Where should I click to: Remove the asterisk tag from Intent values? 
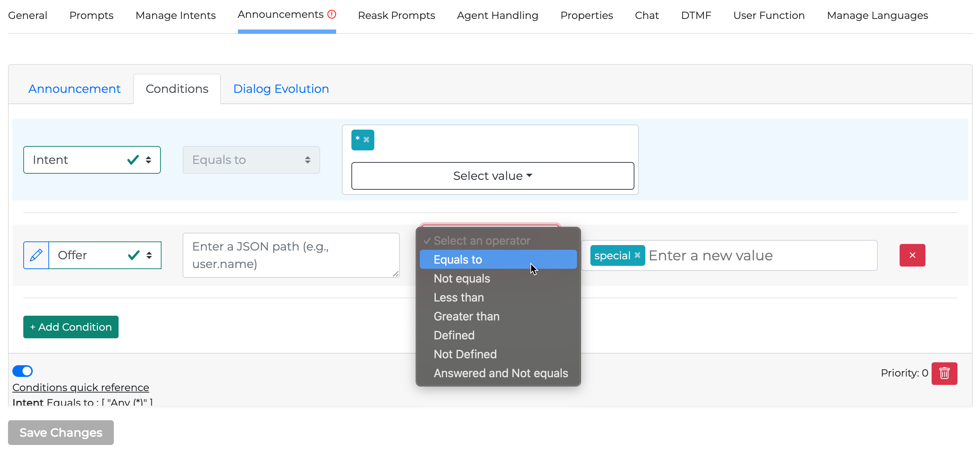366,140
